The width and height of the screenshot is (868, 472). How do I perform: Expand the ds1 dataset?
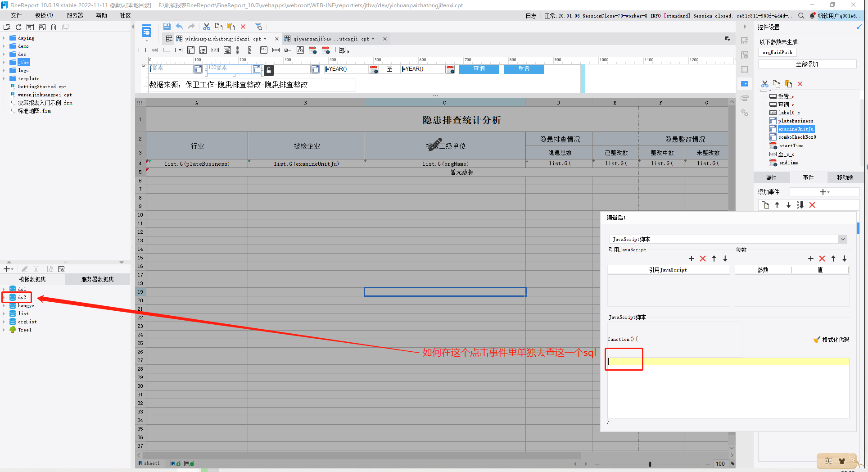click(4, 289)
